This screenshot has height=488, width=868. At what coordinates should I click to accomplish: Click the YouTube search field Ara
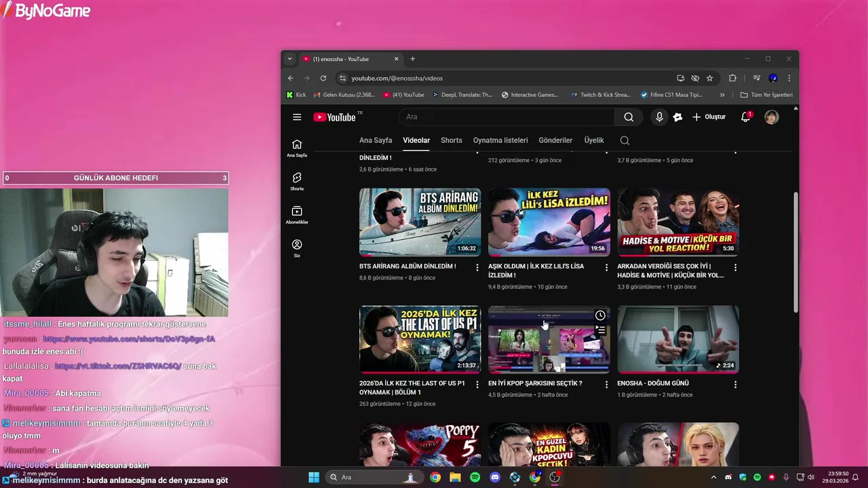pyautogui.click(x=507, y=117)
